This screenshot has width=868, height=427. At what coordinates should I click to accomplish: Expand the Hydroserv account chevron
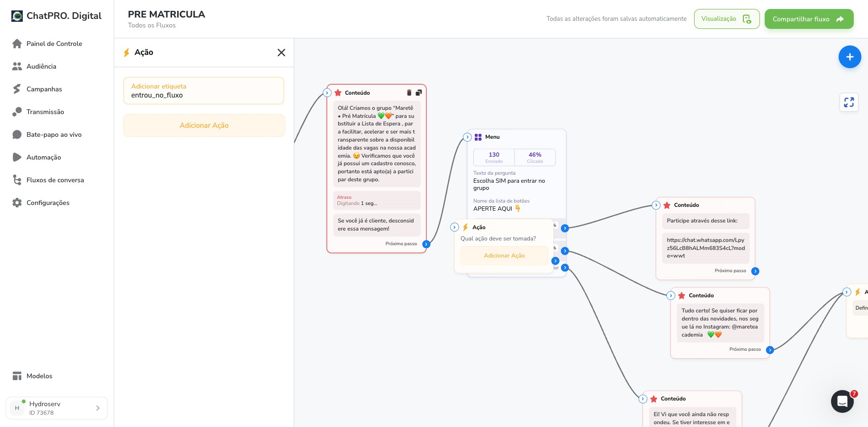tap(98, 408)
